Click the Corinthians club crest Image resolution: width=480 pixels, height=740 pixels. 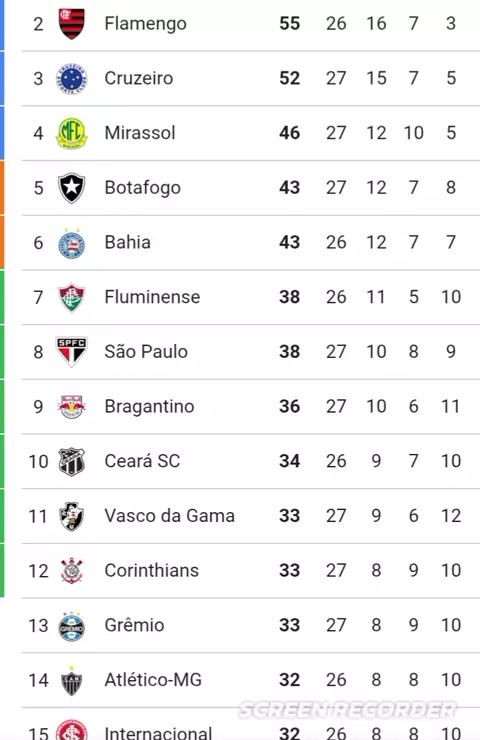tap(72, 570)
